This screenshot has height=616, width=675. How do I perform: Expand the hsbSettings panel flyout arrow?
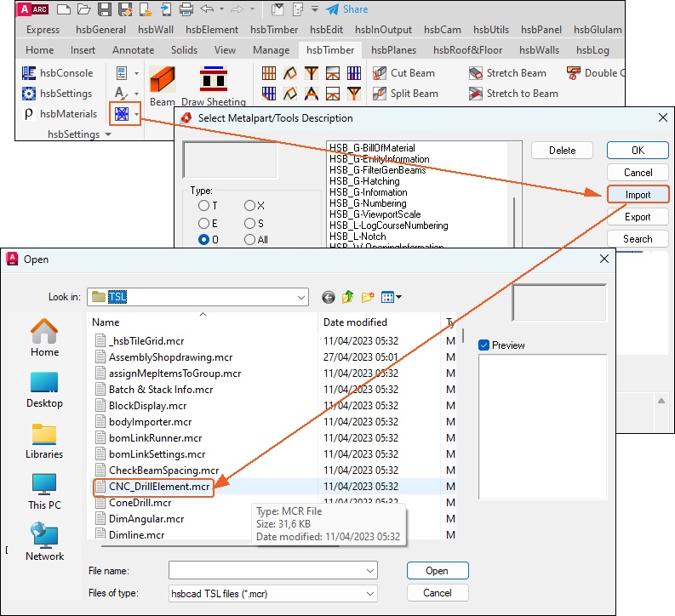(x=108, y=134)
